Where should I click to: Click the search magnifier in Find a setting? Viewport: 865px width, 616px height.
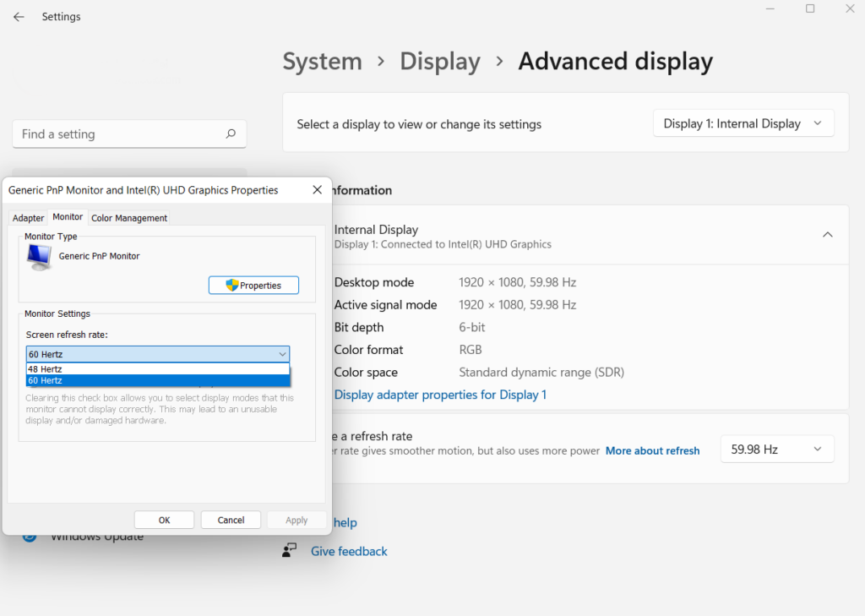pyautogui.click(x=230, y=134)
